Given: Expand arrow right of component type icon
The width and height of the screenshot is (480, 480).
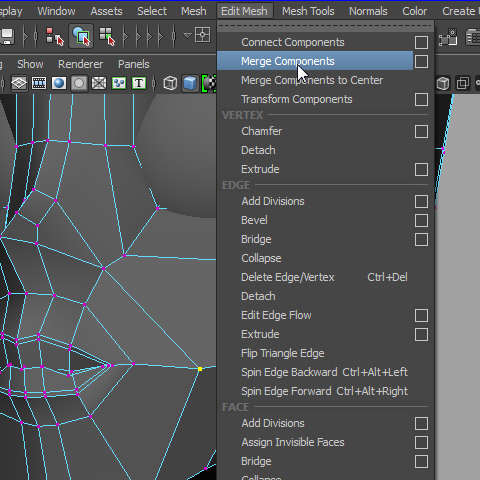Looking at the screenshot, I should (x=125, y=36).
